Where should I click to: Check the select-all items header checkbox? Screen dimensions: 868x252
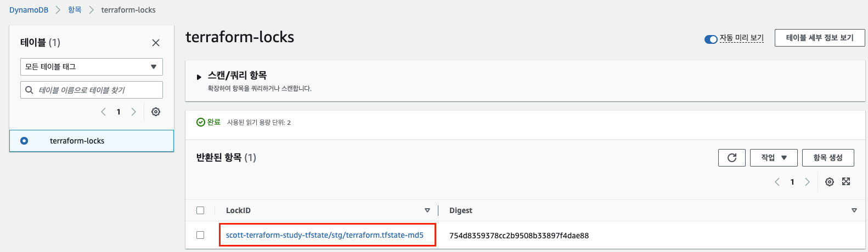coord(200,210)
